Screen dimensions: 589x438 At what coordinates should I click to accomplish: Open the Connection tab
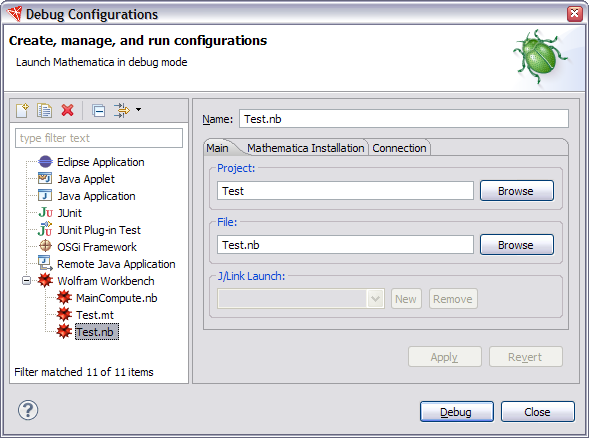pos(399,148)
